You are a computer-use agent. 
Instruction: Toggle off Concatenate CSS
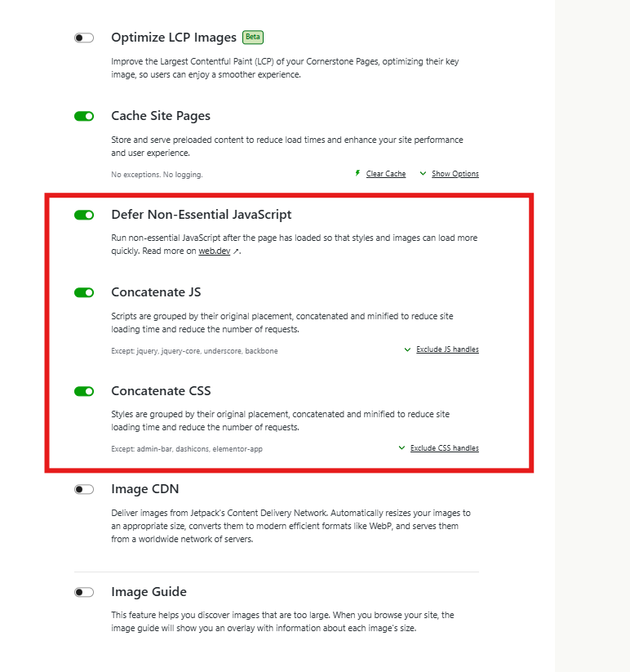tap(84, 391)
